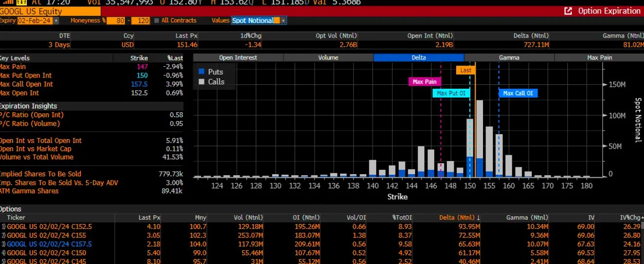Click the Gamma (Ntnl) summary value 81.02M
Image resolution: width=644 pixels, height=264 pixels.
point(633,45)
